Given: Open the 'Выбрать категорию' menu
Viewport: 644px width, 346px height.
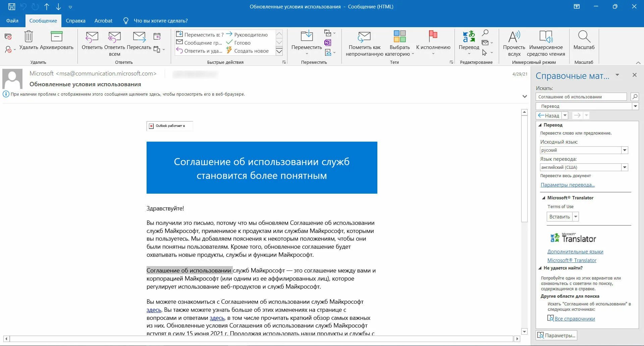Looking at the screenshot, I should (400, 44).
